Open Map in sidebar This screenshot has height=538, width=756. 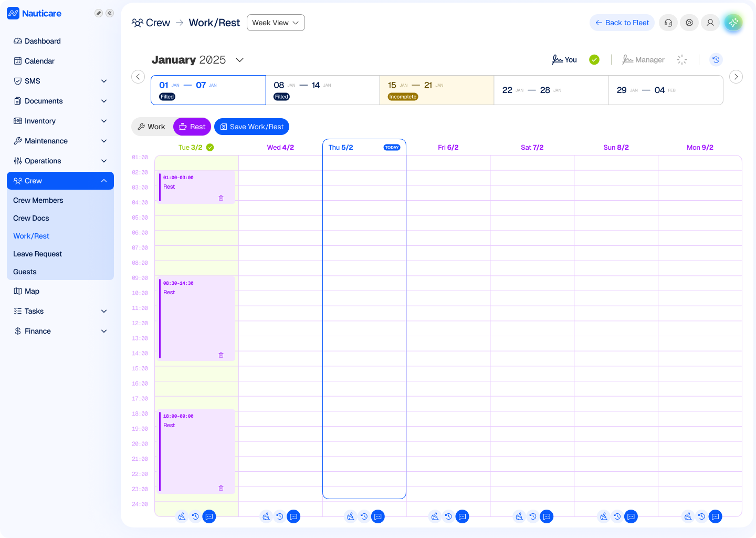click(60, 291)
